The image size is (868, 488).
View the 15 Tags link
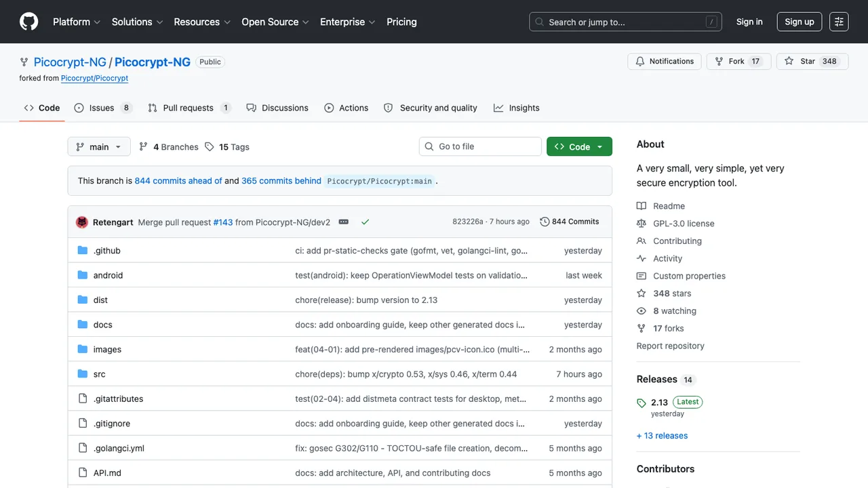pyautogui.click(x=227, y=146)
